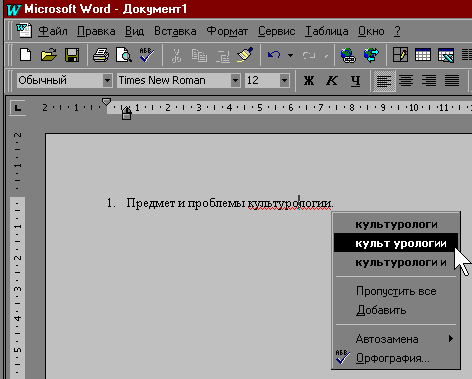Justify the text alignment
Image resolution: width=472 pixels, height=379 pixels.
pyautogui.click(x=452, y=80)
